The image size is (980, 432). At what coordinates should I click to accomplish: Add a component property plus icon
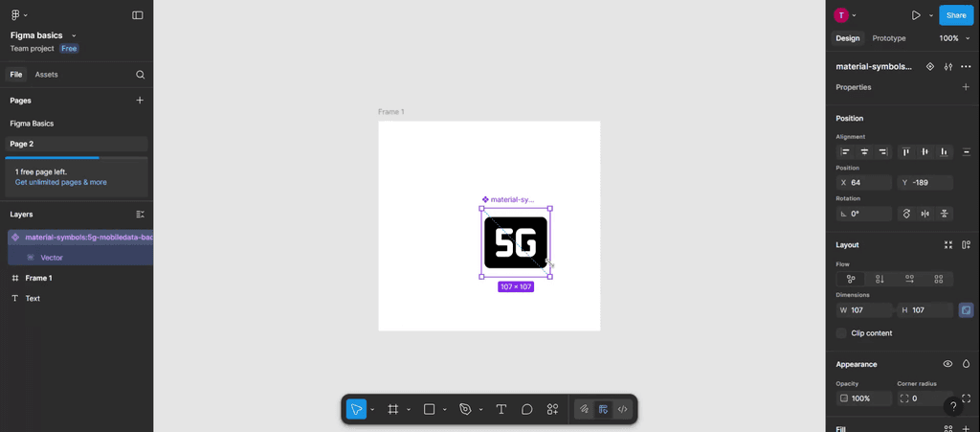coord(967,87)
